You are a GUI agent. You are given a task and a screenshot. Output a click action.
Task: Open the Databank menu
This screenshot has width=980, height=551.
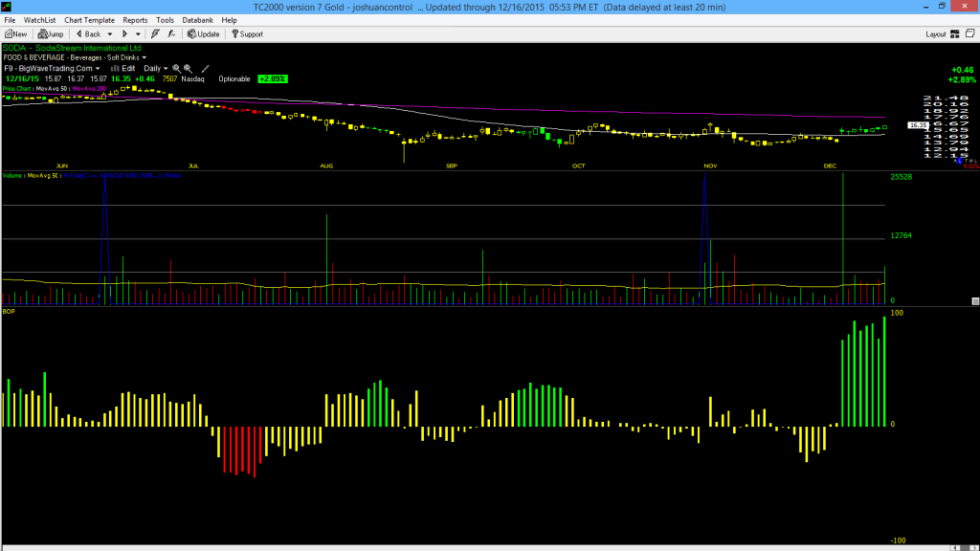(197, 20)
